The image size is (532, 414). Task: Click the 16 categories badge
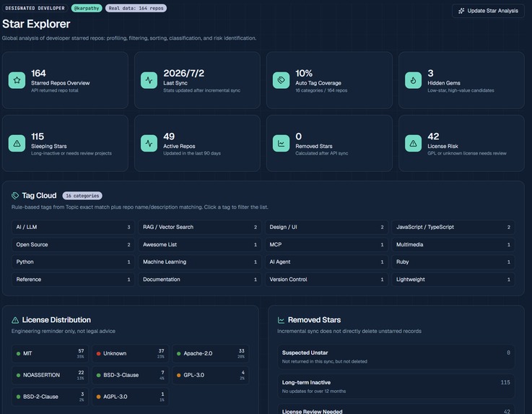click(82, 196)
